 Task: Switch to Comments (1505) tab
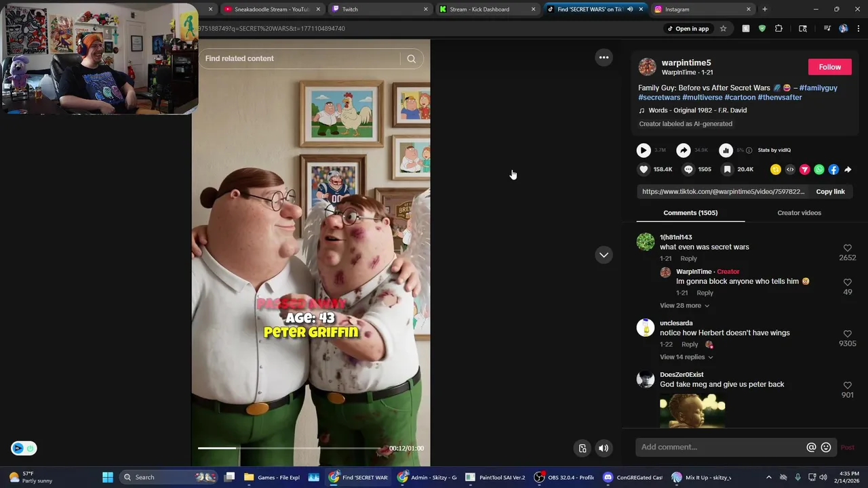coord(690,213)
